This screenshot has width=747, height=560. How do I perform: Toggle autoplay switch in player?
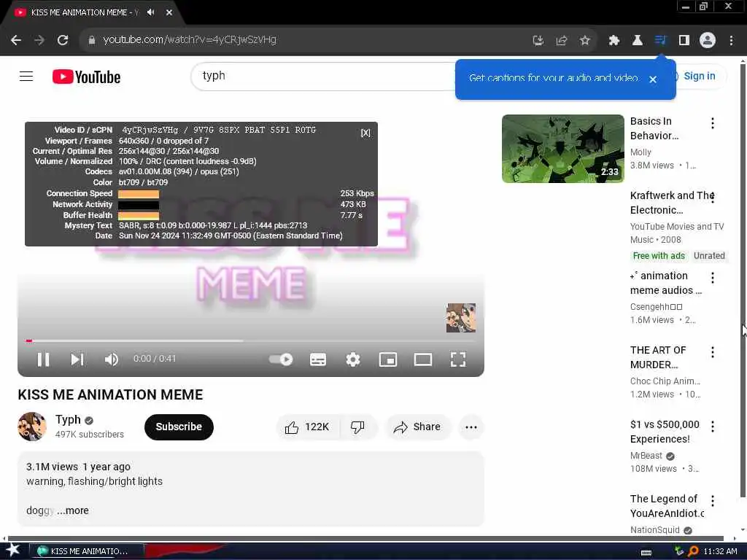tap(281, 359)
